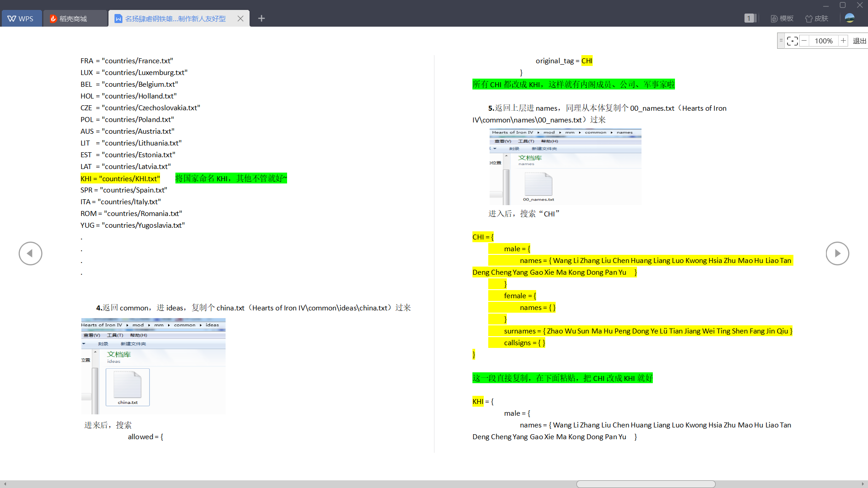Click the line SPR = "countries/Spain.txt"
This screenshot has height=488, width=868.
(124, 190)
